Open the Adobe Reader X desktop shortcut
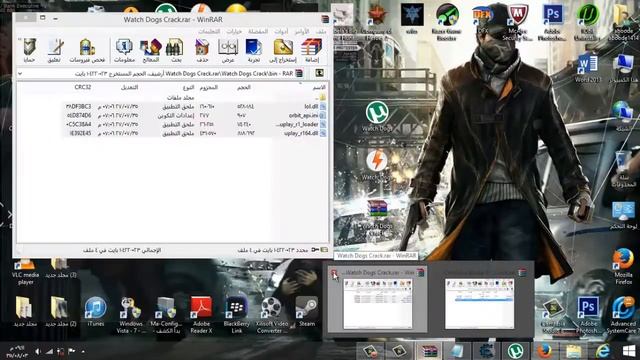 [x=201, y=315]
